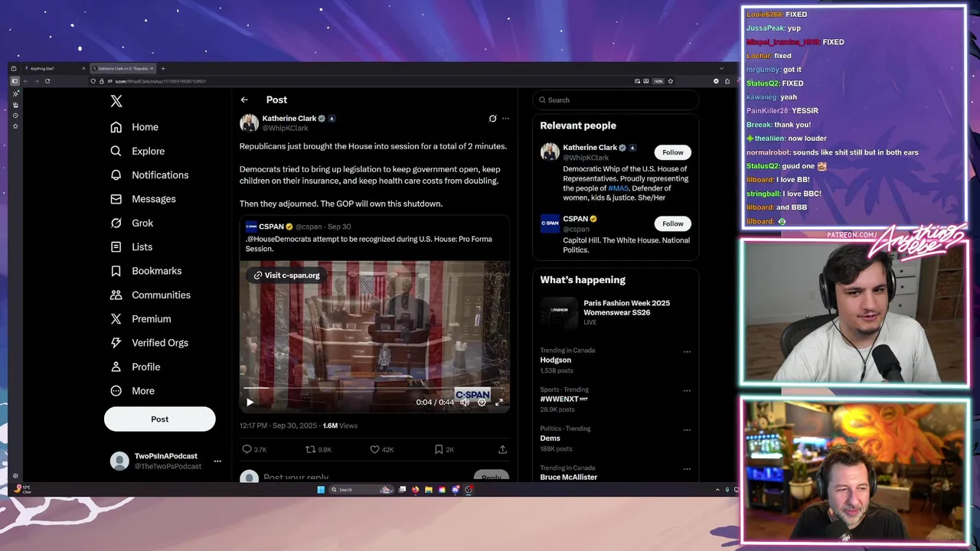Click the Grok icon on Katherine Clark's post
Viewport: 980px width, 551px height.
[x=492, y=119]
